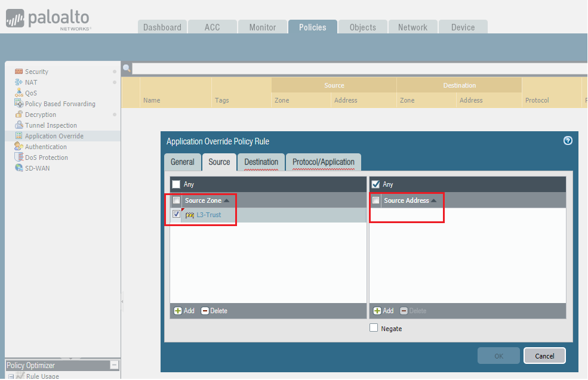Select the Policies tab
The image size is (588, 380).
pos(312,27)
